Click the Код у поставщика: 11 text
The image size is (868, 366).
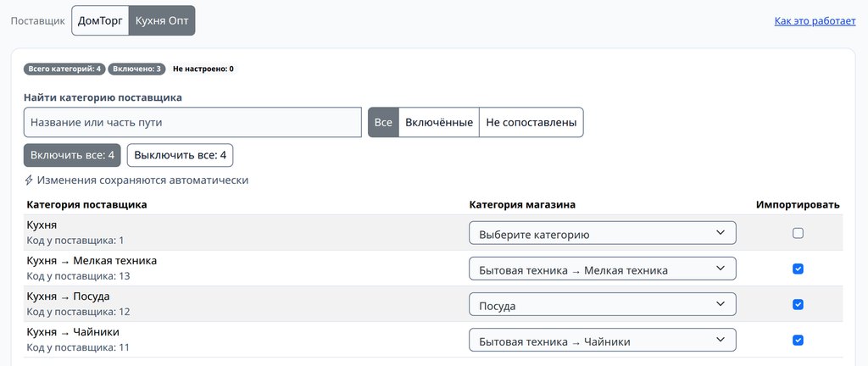click(x=77, y=347)
